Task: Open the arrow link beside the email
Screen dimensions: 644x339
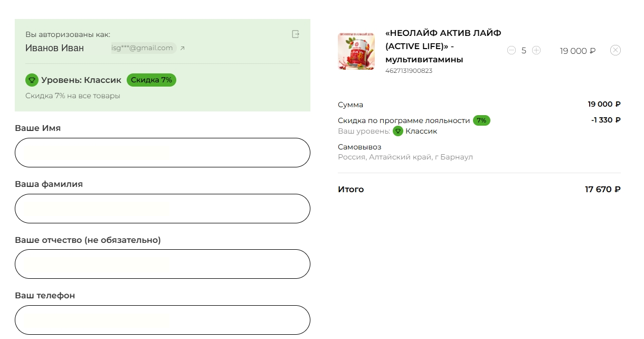Action: (x=183, y=48)
